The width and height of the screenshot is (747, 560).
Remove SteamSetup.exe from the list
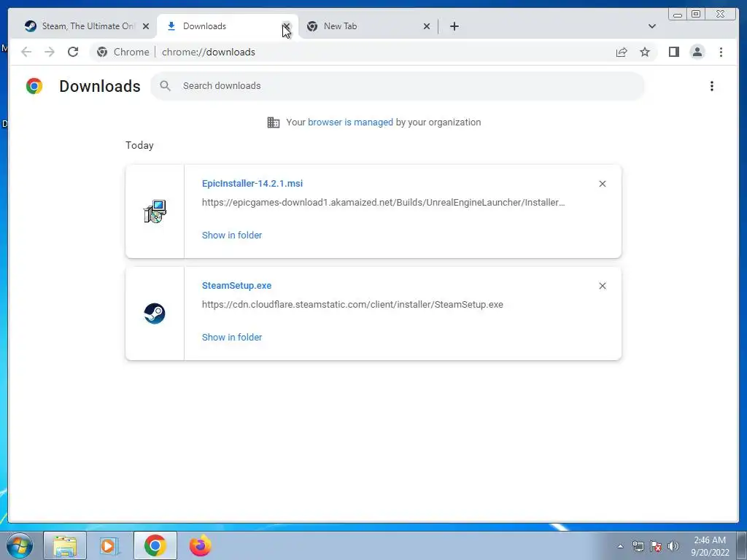pyautogui.click(x=602, y=286)
